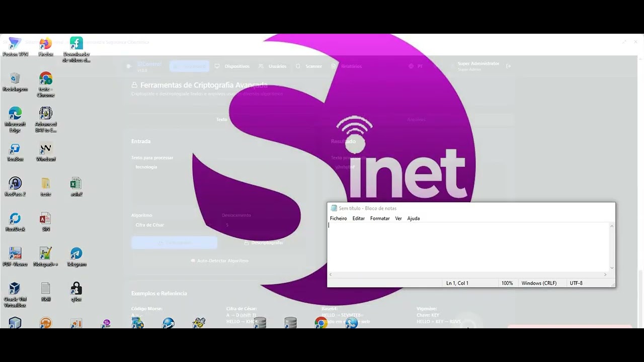Select the Reciclagem recycle bin icon
Image resolution: width=644 pixels, height=362 pixels.
tap(15, 82)
